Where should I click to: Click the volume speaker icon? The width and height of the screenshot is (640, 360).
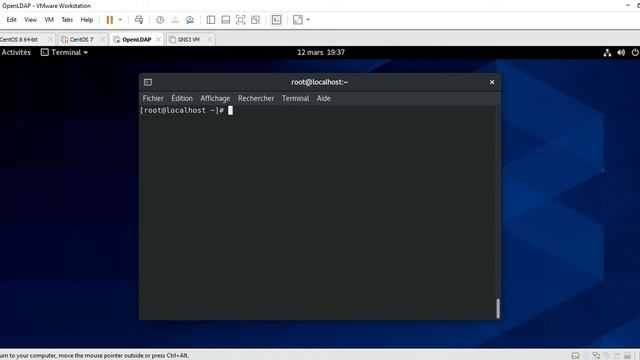(x=621, y=52)
